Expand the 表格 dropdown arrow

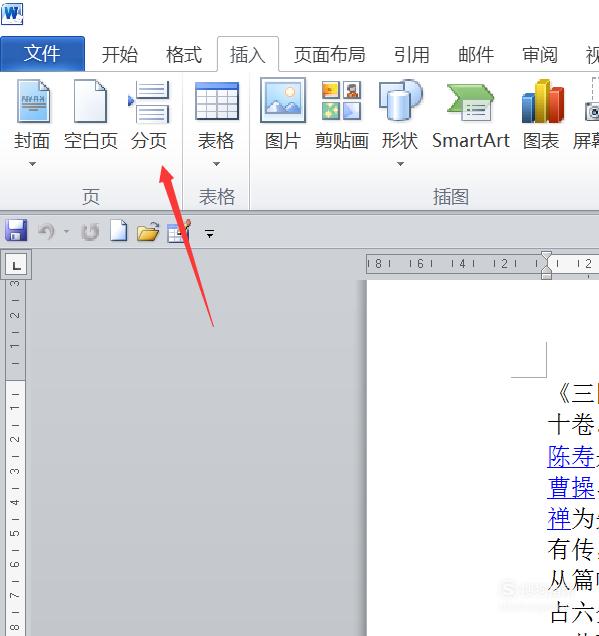[x=217, y=164]
